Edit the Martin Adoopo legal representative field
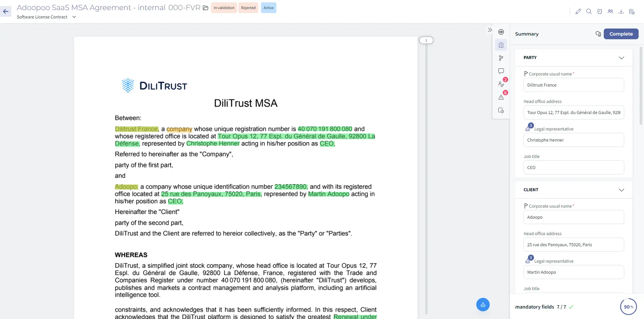The height and width of the screenshot is (319, 644). click(x=574, y=272)
